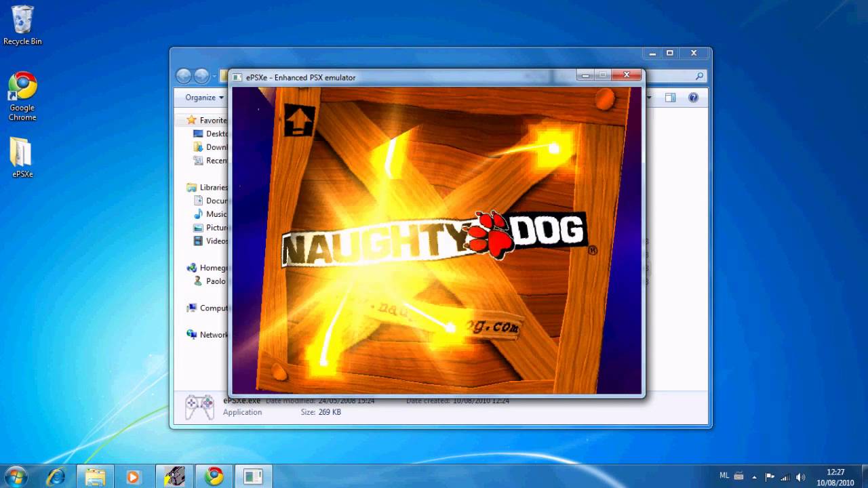The width and height of the screenshot is (868, 488).
Task: Open the Music library
Action: 211,214
